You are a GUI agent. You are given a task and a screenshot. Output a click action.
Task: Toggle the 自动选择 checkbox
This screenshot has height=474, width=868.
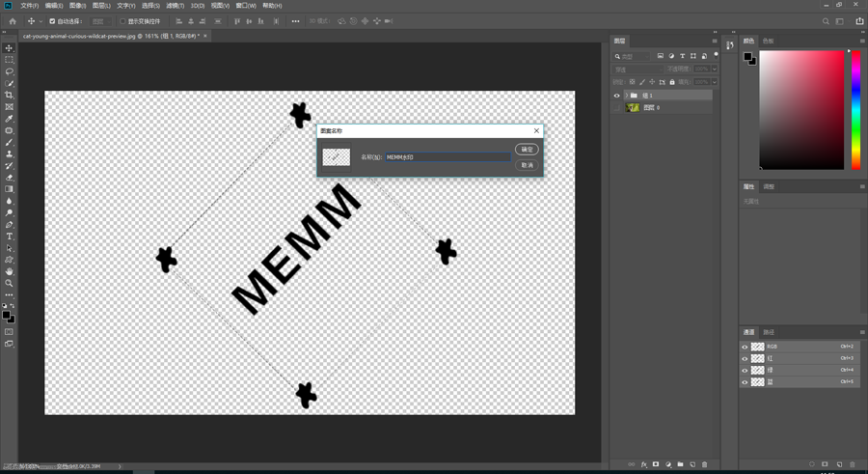pyautogui.click(x=52, y=21)
